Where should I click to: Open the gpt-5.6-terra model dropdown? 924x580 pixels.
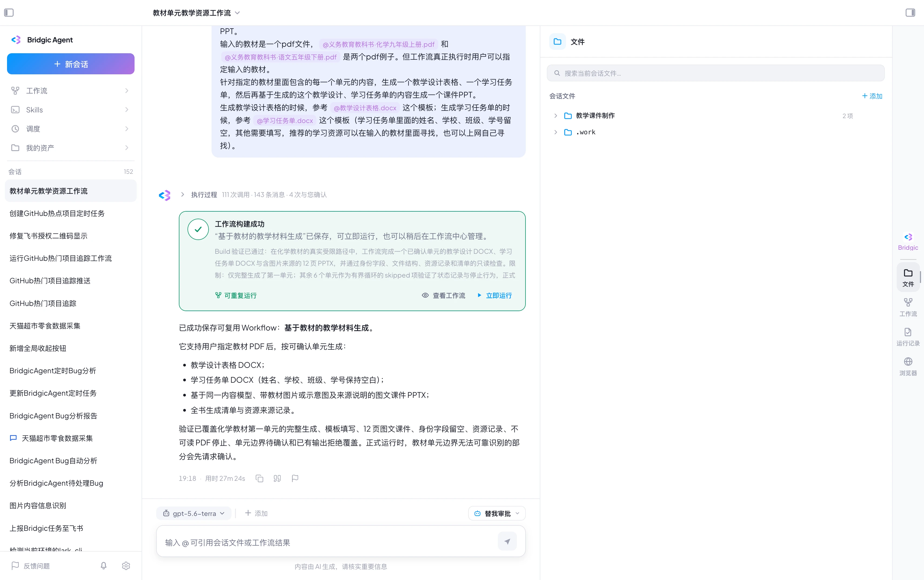click(194, 513)
